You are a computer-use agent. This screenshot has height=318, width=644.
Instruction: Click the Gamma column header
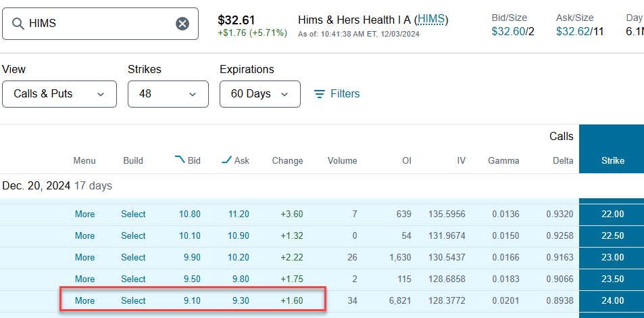503,161
